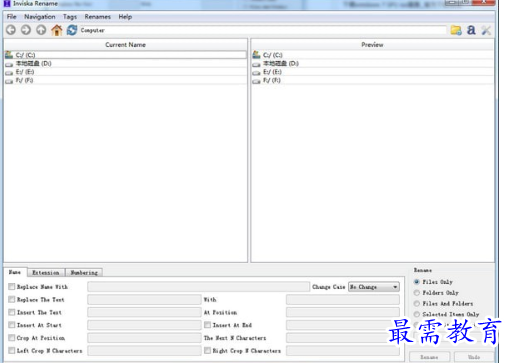Open the Change Case dropdown

click(x=374, y=287)
